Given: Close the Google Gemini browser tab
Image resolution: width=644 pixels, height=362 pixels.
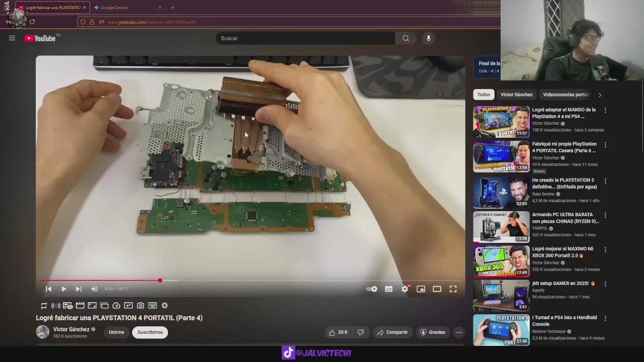Looking at the screenshot, I should pyautogui.click(x=160, y=8).
